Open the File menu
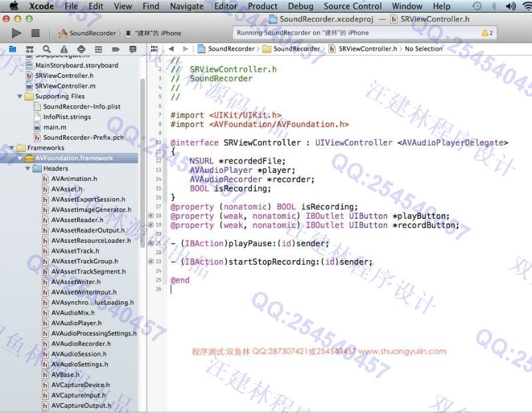 (x=71, y=6)
